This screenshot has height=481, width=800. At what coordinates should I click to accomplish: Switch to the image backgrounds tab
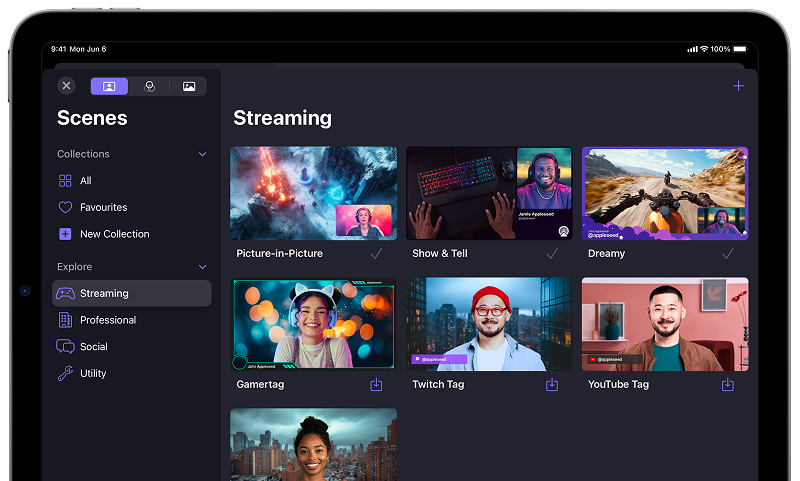tap(188, 86)
